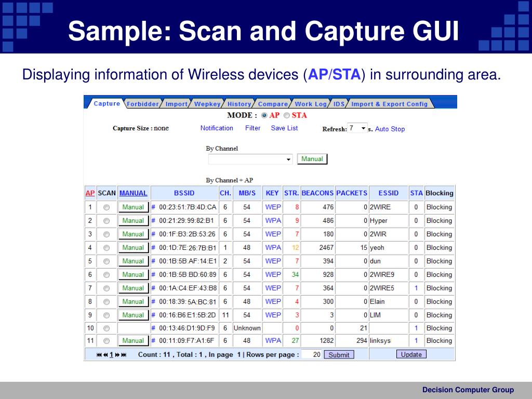Click the # icon beside 00:11:09:F7:A1:6F
The image size is (532, 399).
point(153,341)
